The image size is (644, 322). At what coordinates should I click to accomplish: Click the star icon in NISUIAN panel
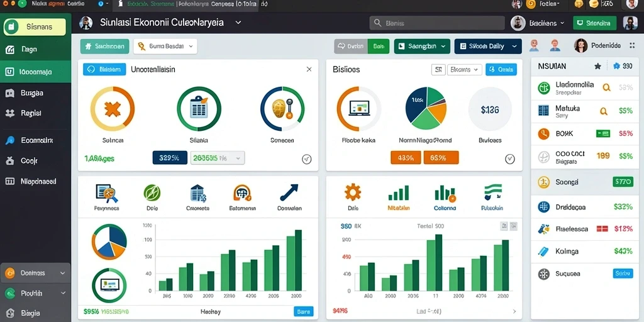point(597,66)
